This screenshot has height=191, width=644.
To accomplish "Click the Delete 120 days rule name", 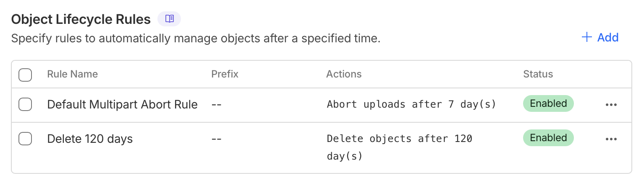I will (90, 139).
